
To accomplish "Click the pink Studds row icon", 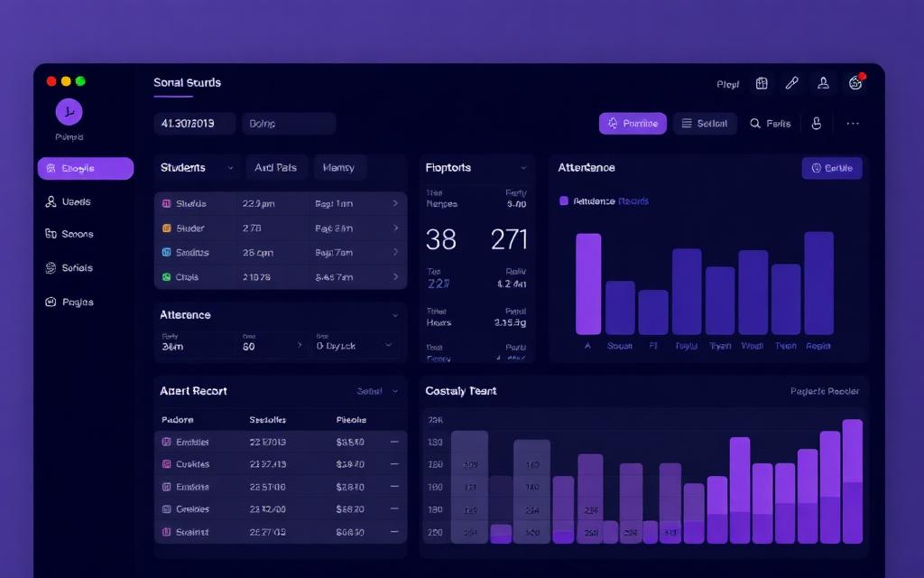I will coord(167,203).
